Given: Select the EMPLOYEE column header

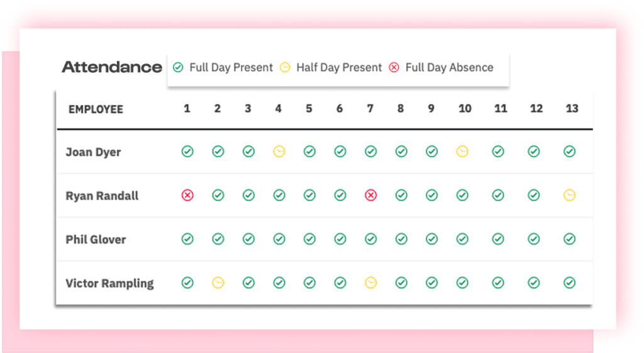Looking at the screenshot, I should point(96,109).
